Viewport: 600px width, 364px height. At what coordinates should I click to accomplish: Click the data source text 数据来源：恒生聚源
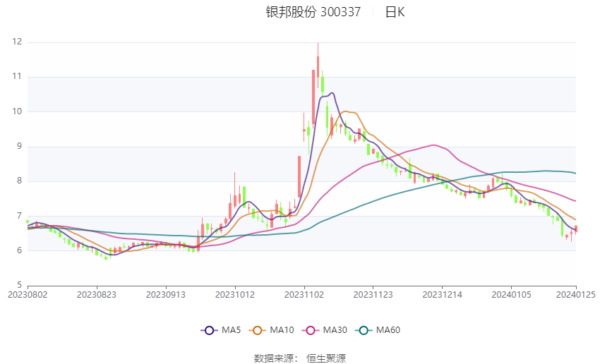click(300, 358)
